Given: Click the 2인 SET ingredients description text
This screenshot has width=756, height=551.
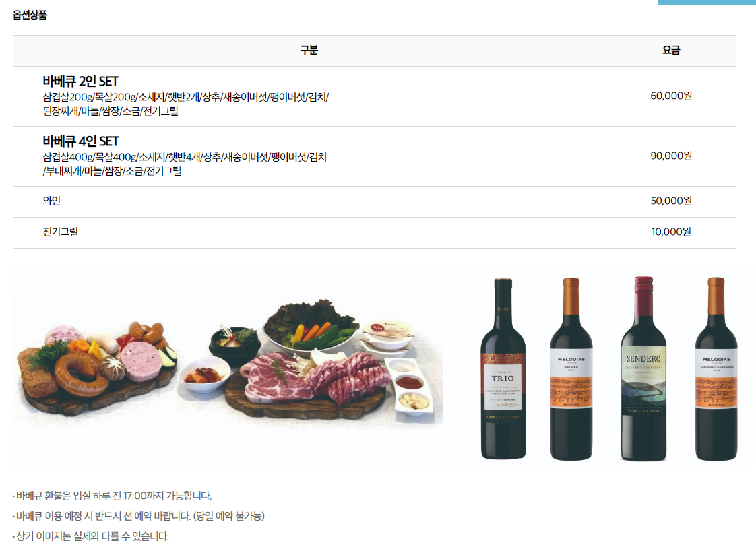Looking at the screenshot, I should tap(185, 104).
